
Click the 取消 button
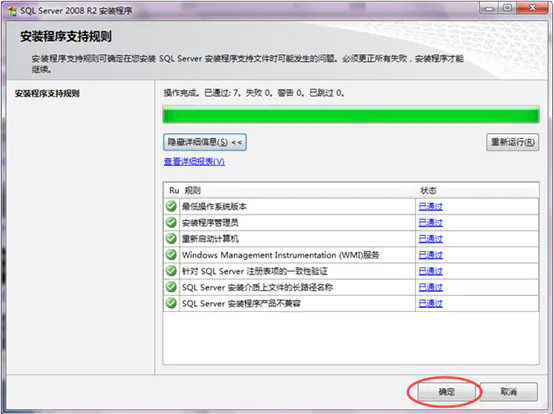tap(509, 391)
